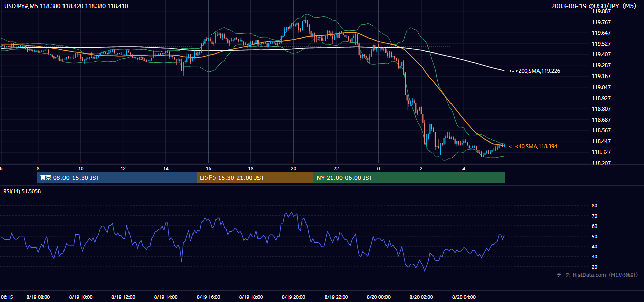Select the NY 21:00-06:00 JST session bar
The height and width of the screenshot is (302, 644).
[x=410, y=178]
